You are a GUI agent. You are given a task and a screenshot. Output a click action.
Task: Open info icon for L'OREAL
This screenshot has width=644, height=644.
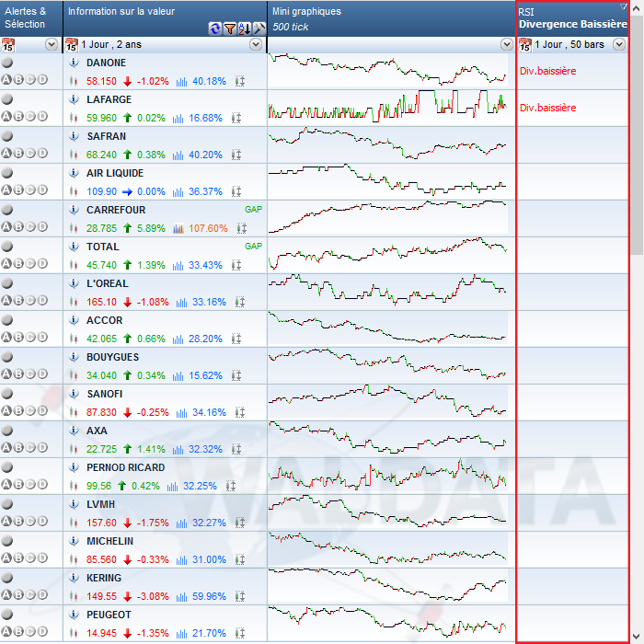(74, 283)
